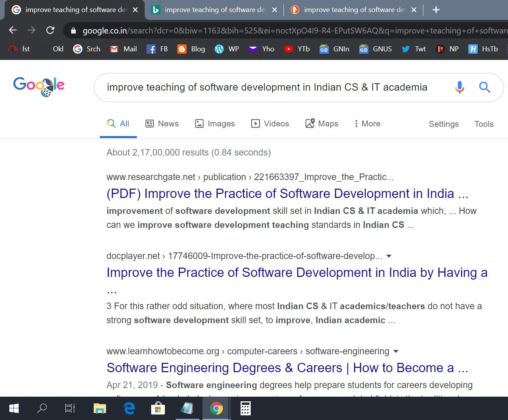Open the FB Facebook bookmark
This screenshot has width=508, height=420.
click(157, 49)
